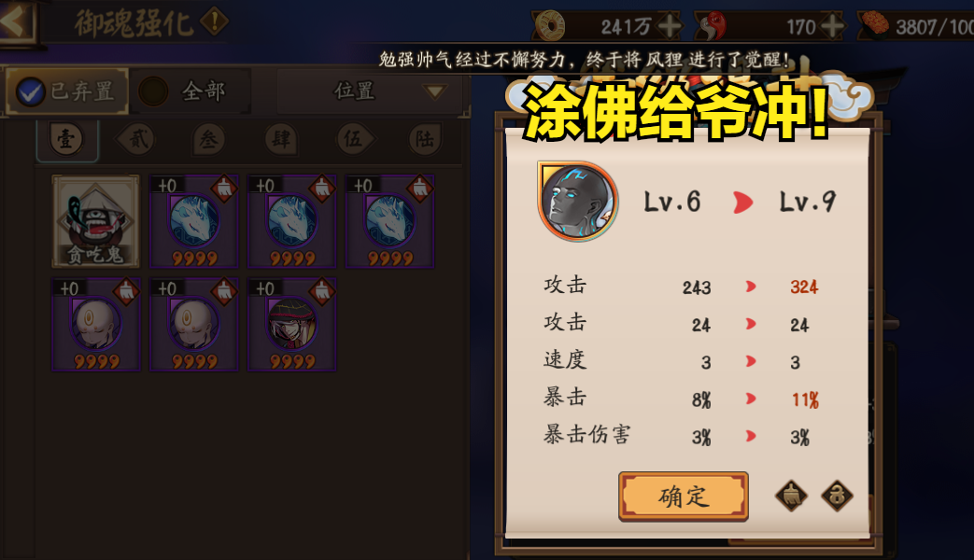Confirm with the 确定 button
The height and width of the screenshot is (560, 974).
[x=683, y=496]
